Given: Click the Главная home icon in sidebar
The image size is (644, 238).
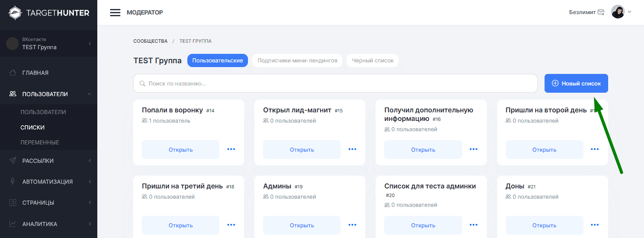Looking at the screenshot, I should 13,73.
